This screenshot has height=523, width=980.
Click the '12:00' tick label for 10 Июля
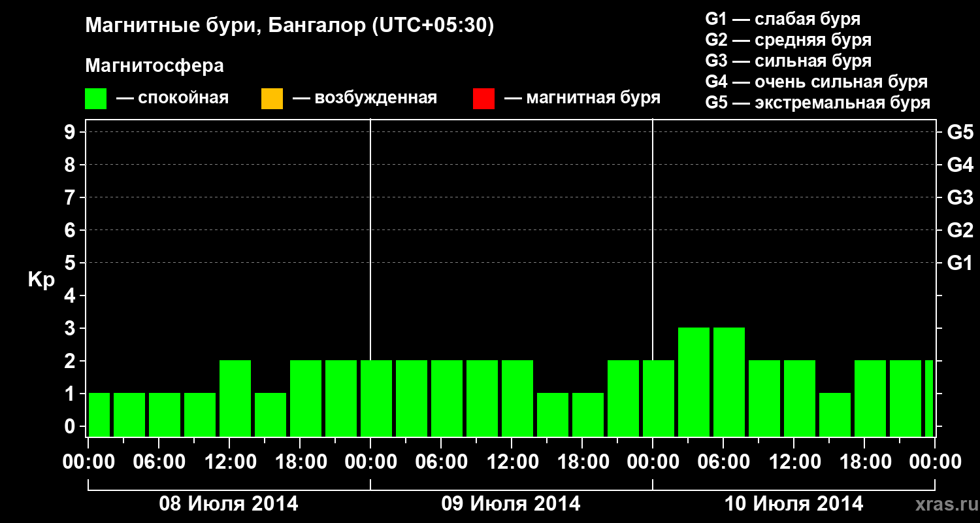click(794, 462)
